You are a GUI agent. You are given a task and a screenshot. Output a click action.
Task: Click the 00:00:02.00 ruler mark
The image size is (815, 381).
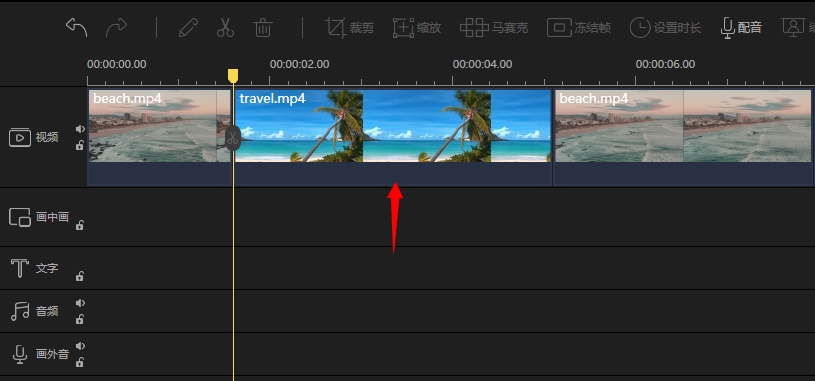[x=299, y=64]
